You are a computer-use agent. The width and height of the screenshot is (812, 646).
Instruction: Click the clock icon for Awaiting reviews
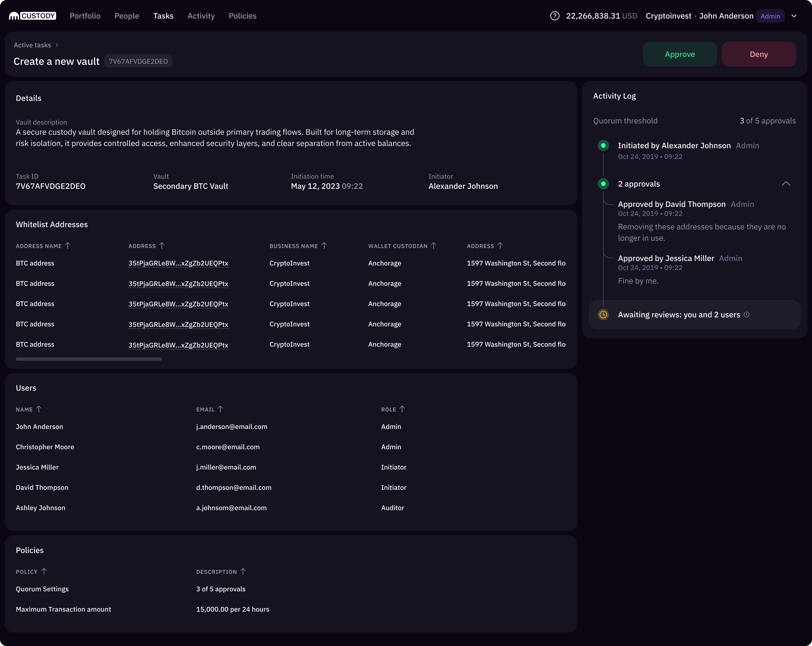603,314
